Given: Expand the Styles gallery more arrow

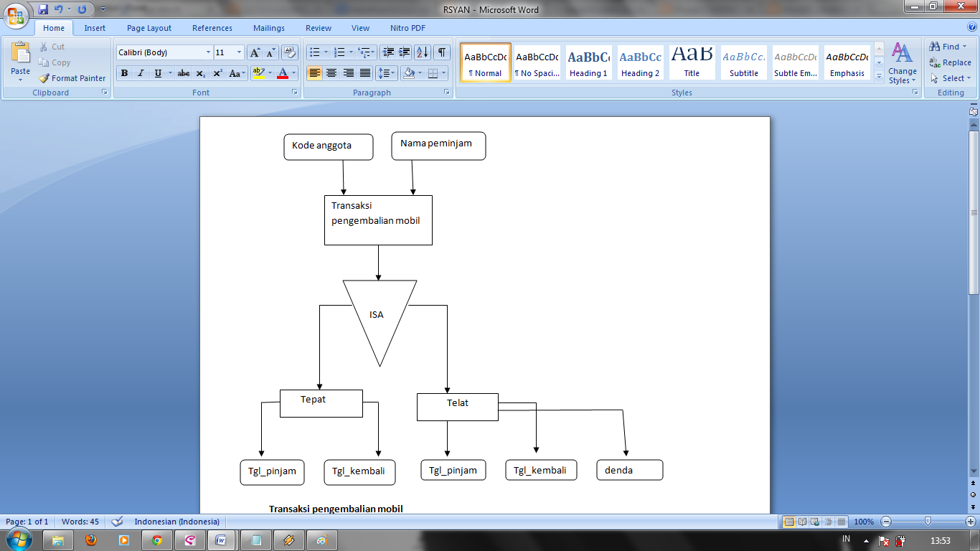Looking at the screenshot, I should point(879,76).
